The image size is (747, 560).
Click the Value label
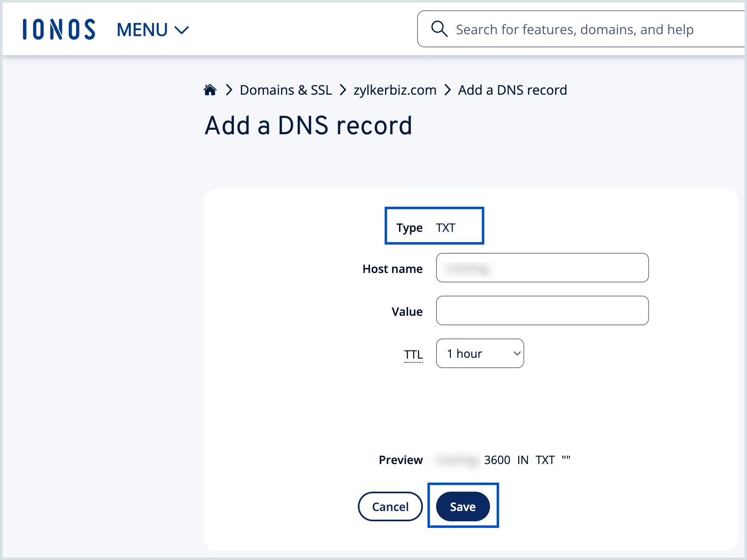[407, 312]
